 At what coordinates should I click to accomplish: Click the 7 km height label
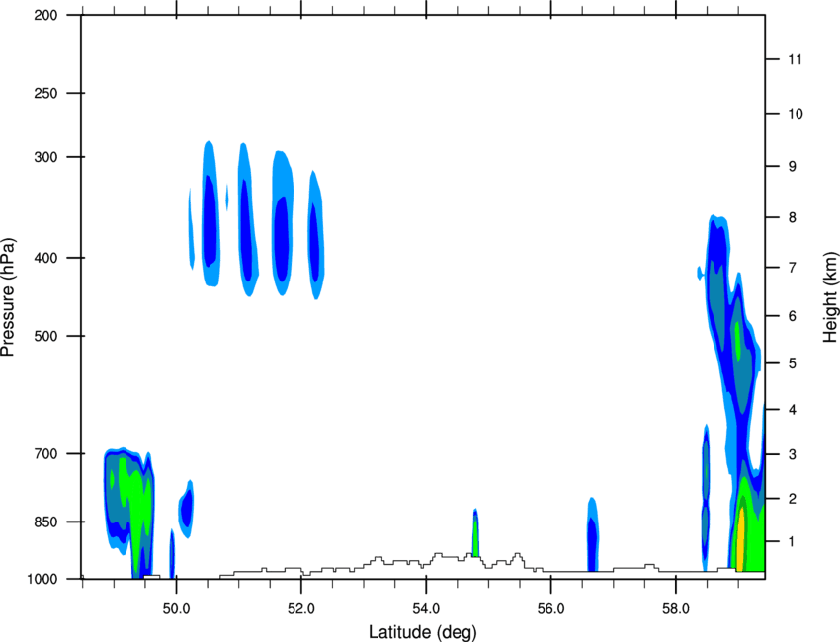tap(793, 268)
